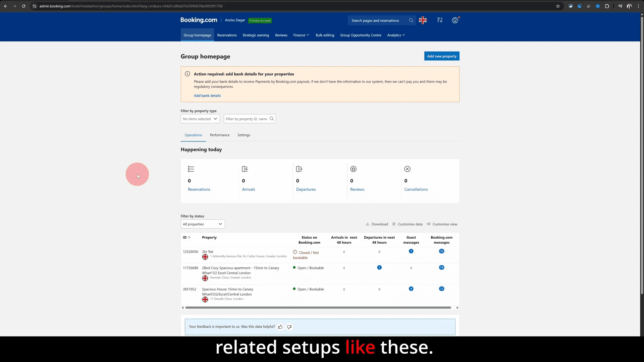Expand the Finance menu
The width and height of the screenshot is (644, 362).
[x=301, y=35]
